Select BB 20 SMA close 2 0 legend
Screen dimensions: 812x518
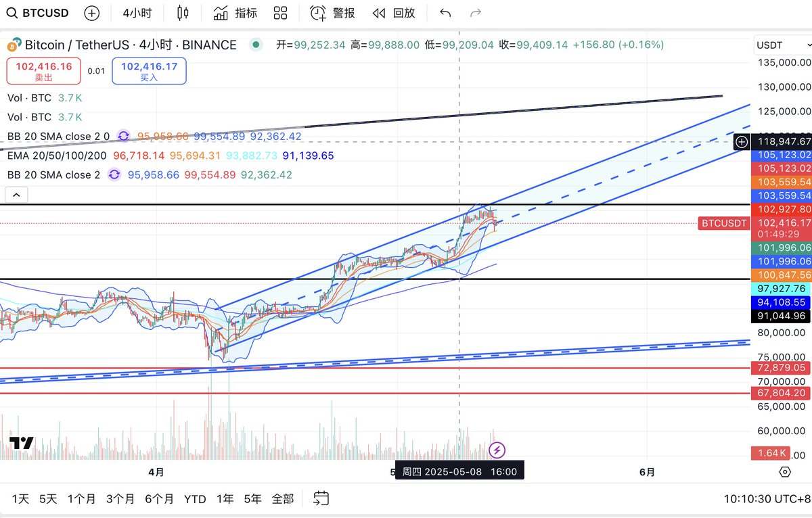click(59, 136)
